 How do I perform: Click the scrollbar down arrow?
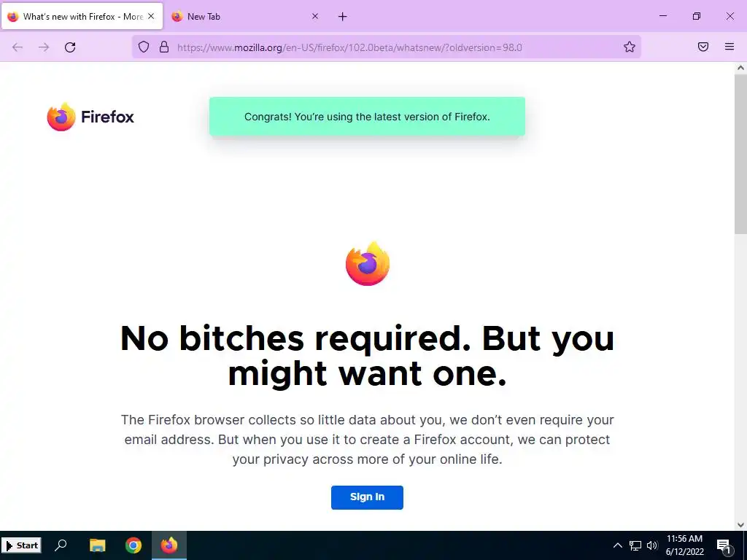tap(740, 525)
